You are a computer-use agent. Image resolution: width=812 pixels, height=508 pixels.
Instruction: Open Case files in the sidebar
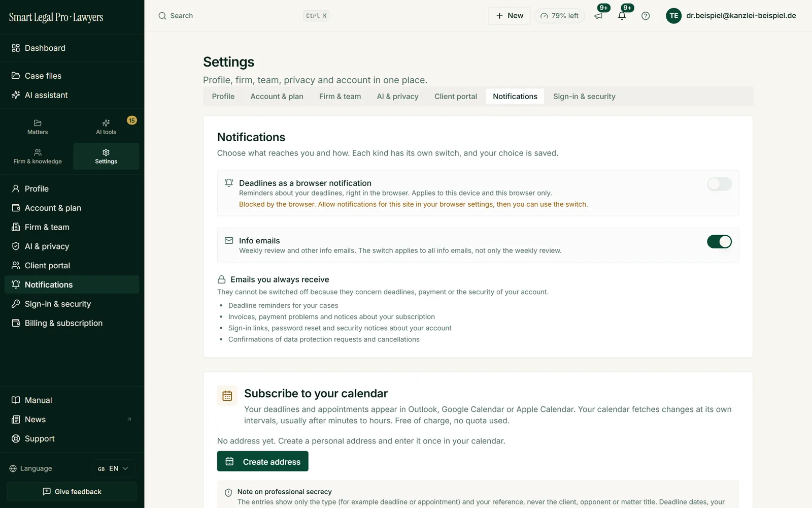[x=72, y=76]
